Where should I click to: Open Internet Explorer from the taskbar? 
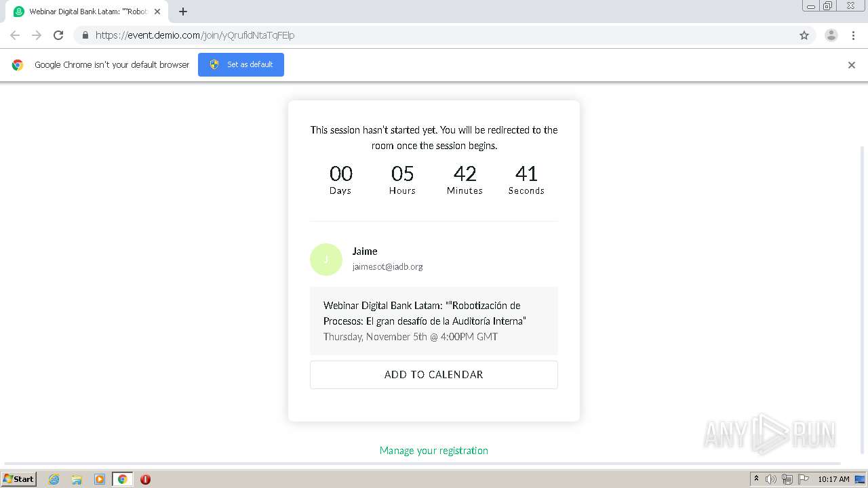(x=54, y=479)
